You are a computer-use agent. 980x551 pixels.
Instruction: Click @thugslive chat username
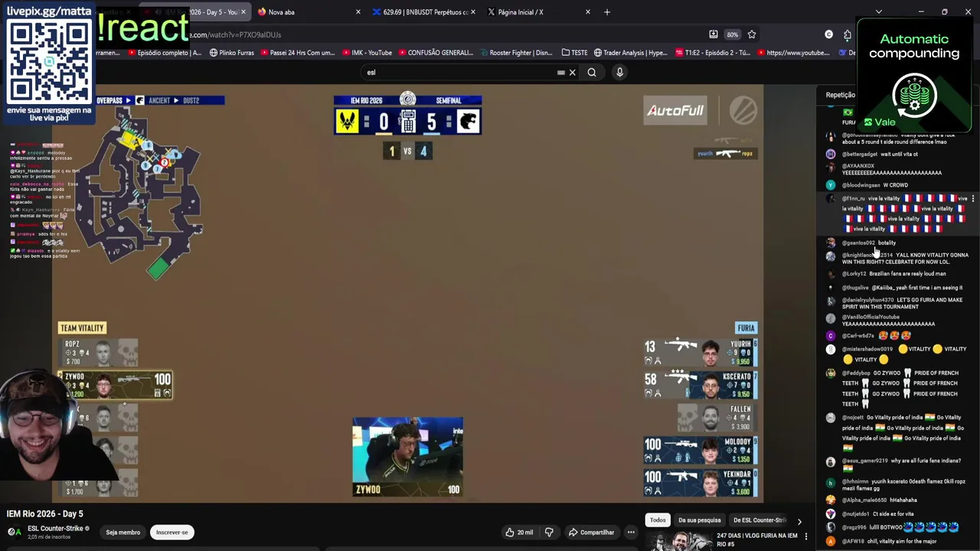(855, 289)
